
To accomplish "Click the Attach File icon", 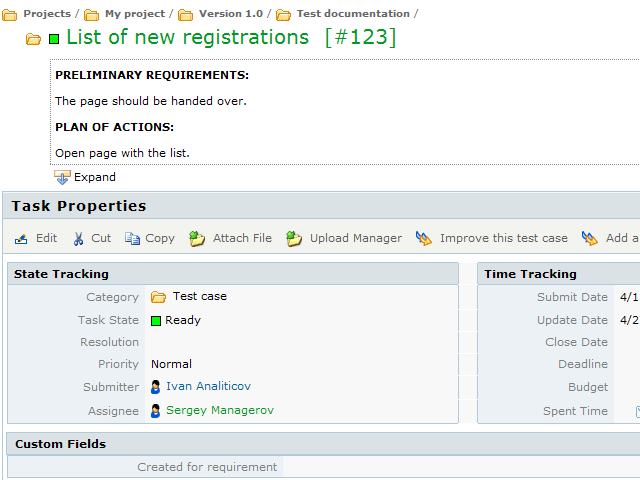I will (196, 239).
